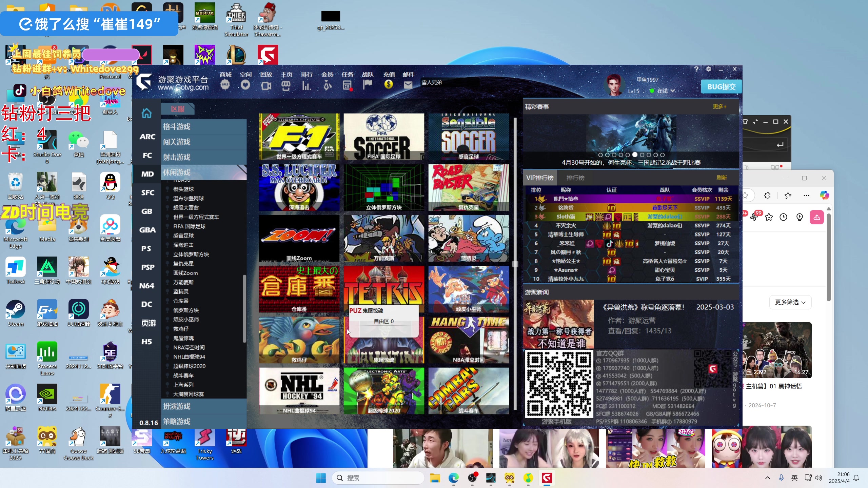This screenshot has height=488, width=868.
Task: Open the settings gear in the title bar
Action: coord(708,69)
